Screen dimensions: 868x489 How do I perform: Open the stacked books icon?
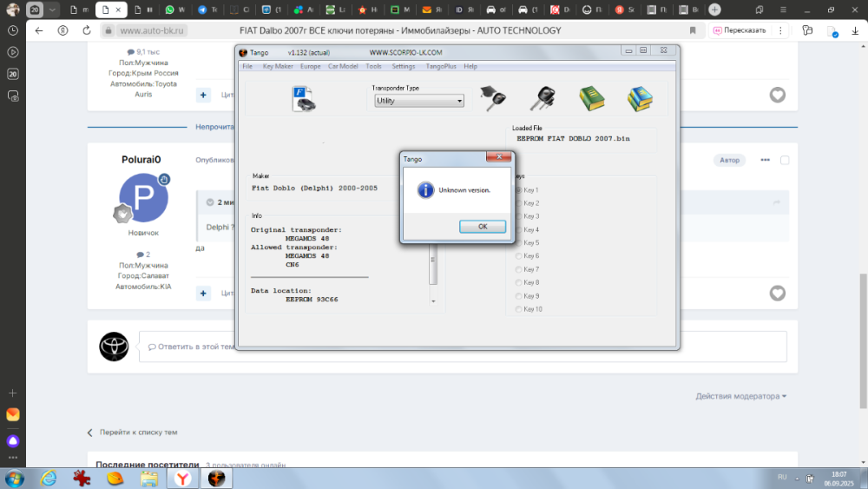click(x=640, y=98)
